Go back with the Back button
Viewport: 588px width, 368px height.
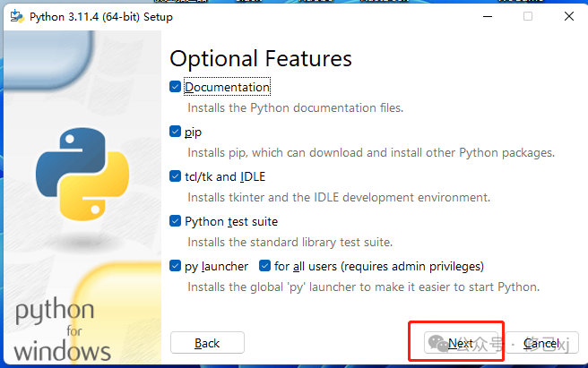pyautogui.click(x=207, y=343)
